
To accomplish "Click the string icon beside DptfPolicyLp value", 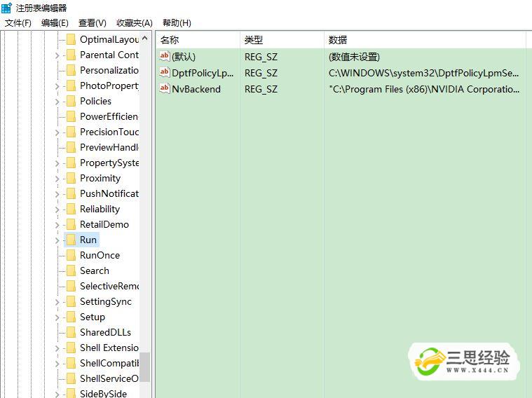I will [x=165, y=73].
